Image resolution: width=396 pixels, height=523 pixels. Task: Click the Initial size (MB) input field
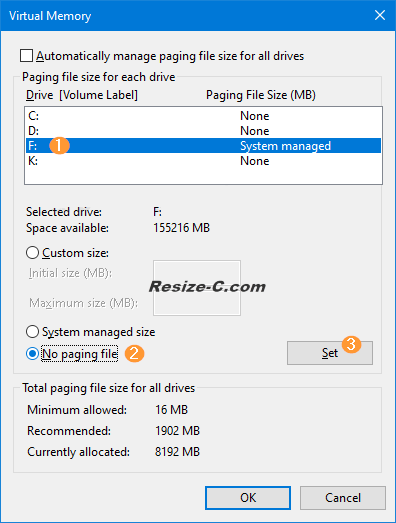(197, 274)
